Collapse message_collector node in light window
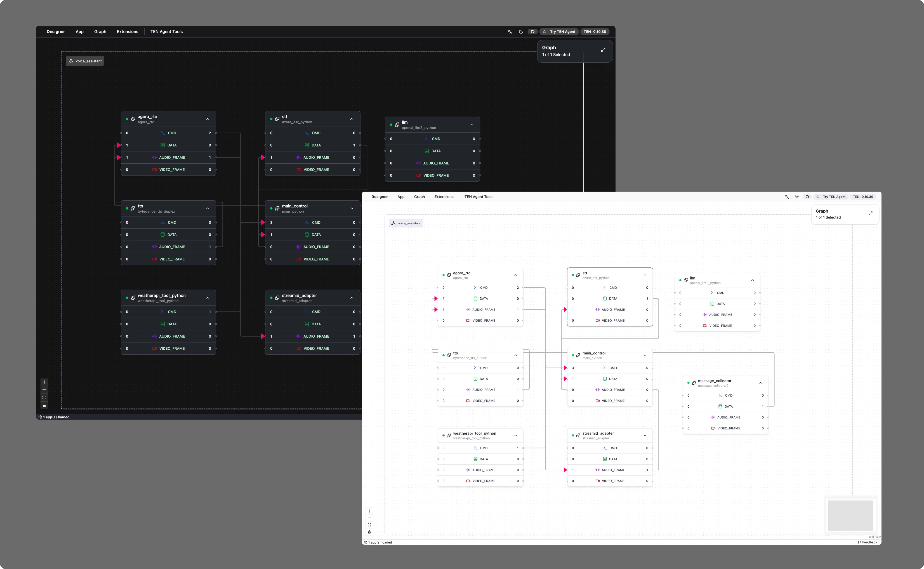The width and height of the screenshot is (924, 569). pos(760,383)
